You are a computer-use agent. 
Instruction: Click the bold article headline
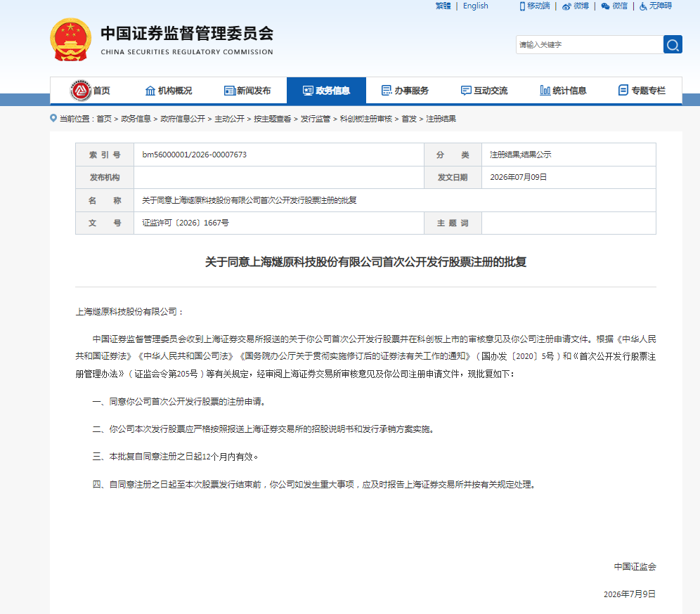(x=365, y=262)
